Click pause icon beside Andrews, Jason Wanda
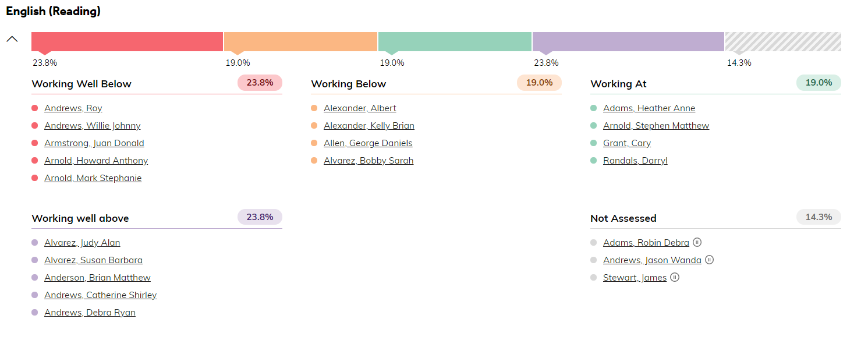The width and height of the screenshot is (868, 340). pyautogui.click(x=709, y=260)
